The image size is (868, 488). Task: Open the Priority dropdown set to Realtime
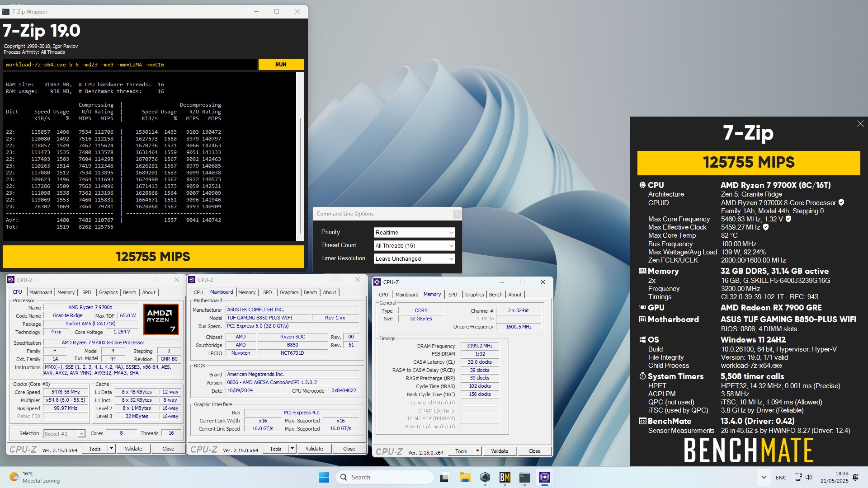(x=414, y=232)
